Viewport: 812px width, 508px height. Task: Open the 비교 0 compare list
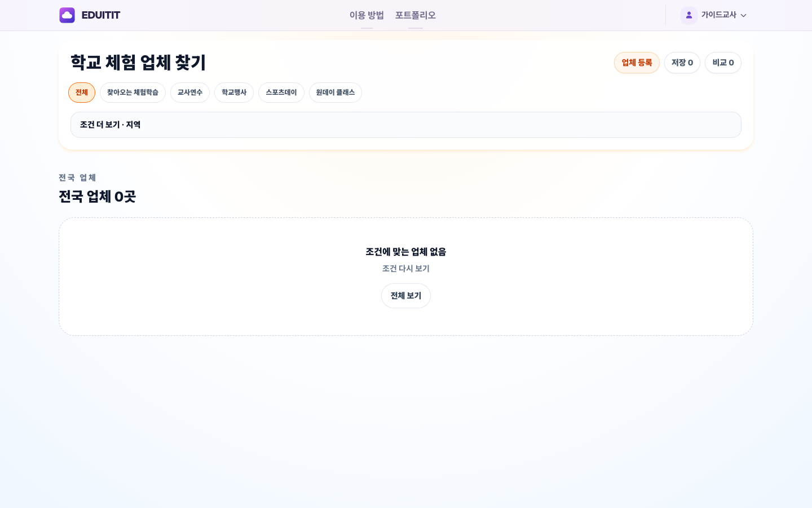[723, 63]
